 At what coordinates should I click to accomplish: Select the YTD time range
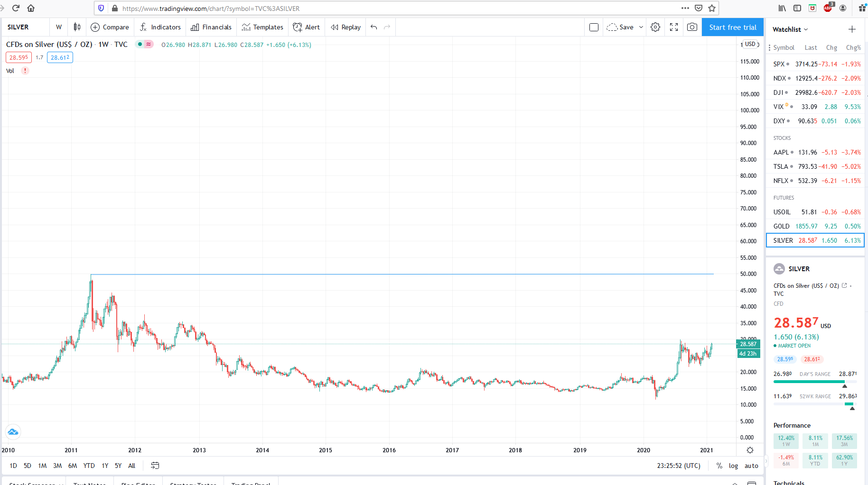[89, 466]
